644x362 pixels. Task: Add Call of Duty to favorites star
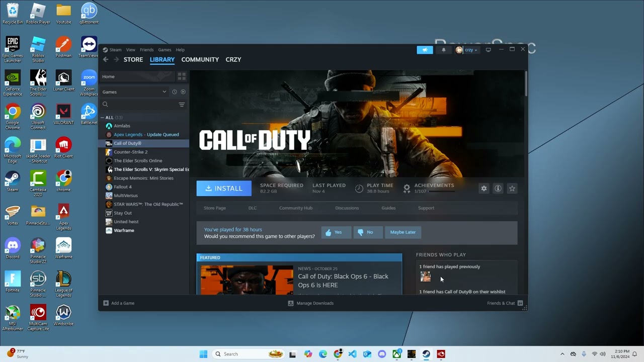[512, 189]
